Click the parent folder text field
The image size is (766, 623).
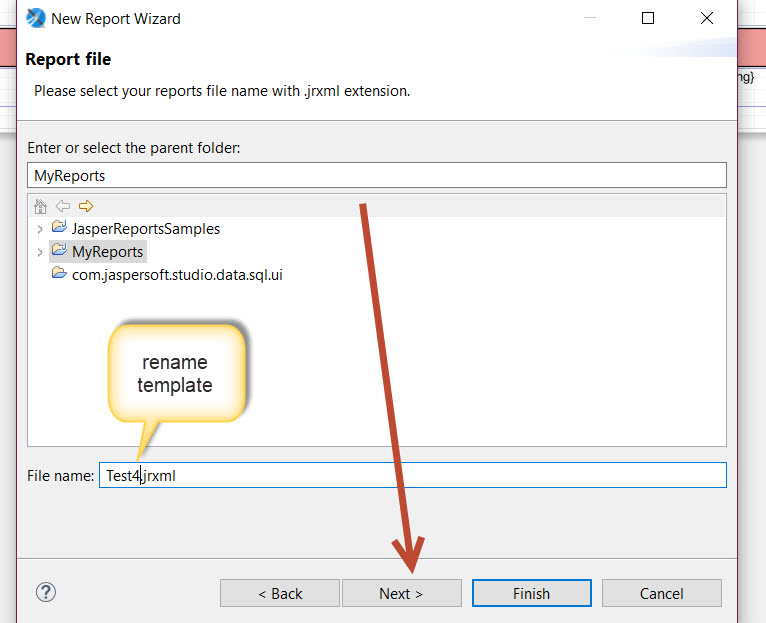click(x=376, y=175)
